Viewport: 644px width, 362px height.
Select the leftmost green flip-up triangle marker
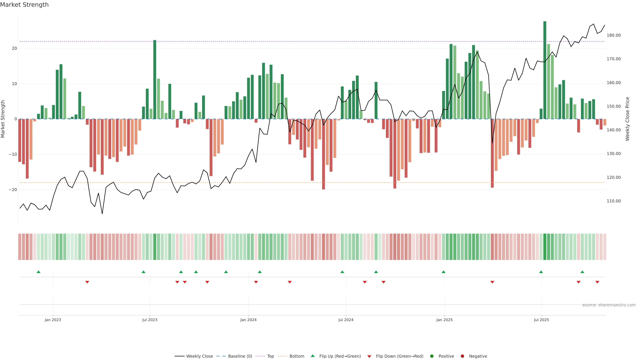38,272
